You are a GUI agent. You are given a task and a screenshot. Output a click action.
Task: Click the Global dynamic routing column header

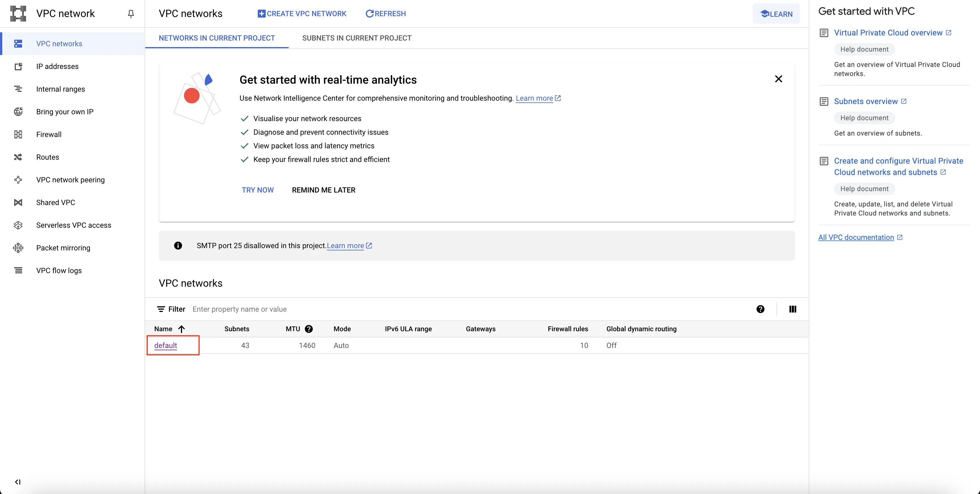pos(641,329)
